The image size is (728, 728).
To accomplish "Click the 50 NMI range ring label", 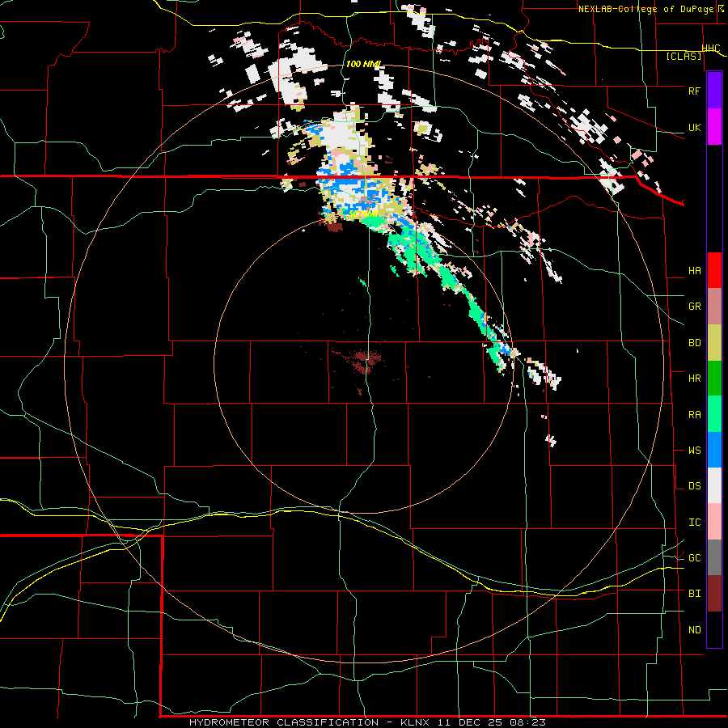I will (x=364, y=214).
